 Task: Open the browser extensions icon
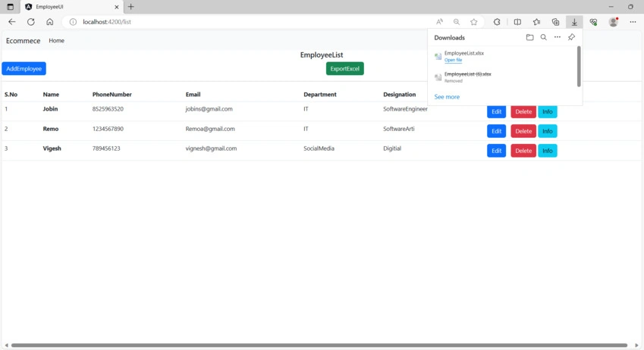point(497,22)
